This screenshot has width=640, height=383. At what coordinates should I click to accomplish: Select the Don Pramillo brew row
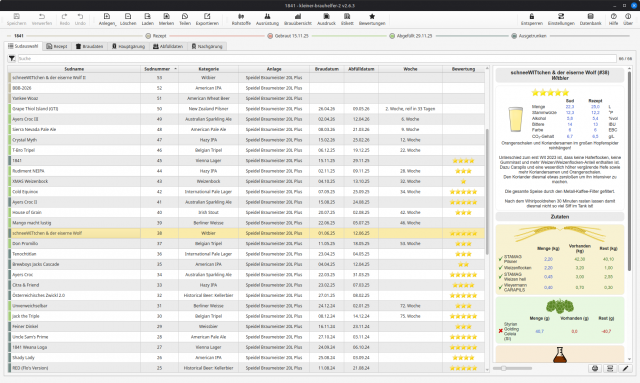pos(247,243)
